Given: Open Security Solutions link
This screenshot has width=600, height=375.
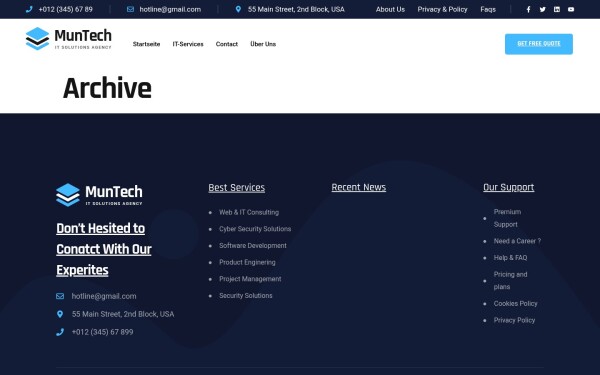Looking at the screenshot, I should point(246,296).
